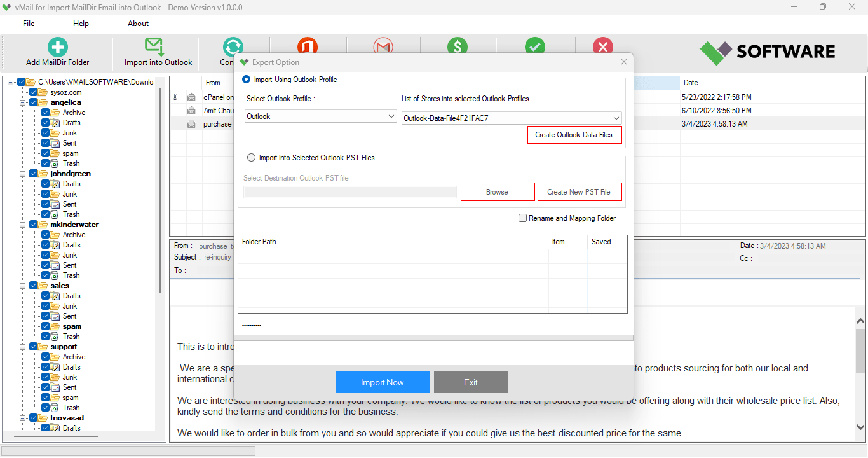Image resolution: width=868 pixels, height=458 pixels.
Task: Uncheck the spam checkbox under support
Action: [x=46, y=398]
